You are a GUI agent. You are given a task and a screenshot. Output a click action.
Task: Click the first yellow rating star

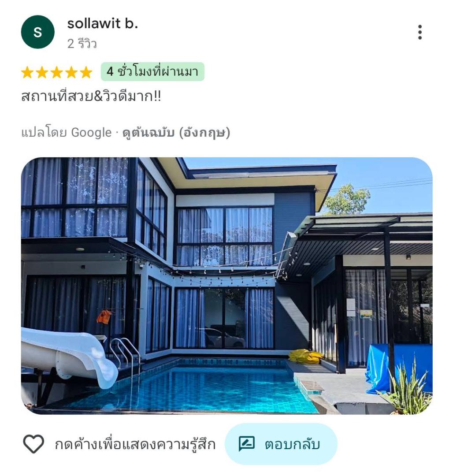[27, 73]
